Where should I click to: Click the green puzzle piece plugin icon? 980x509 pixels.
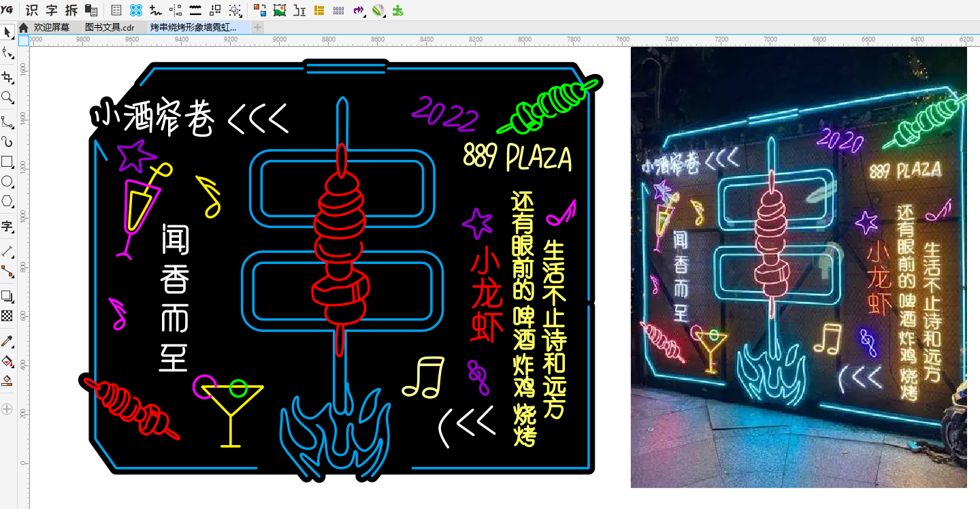(x=399, y=10)
